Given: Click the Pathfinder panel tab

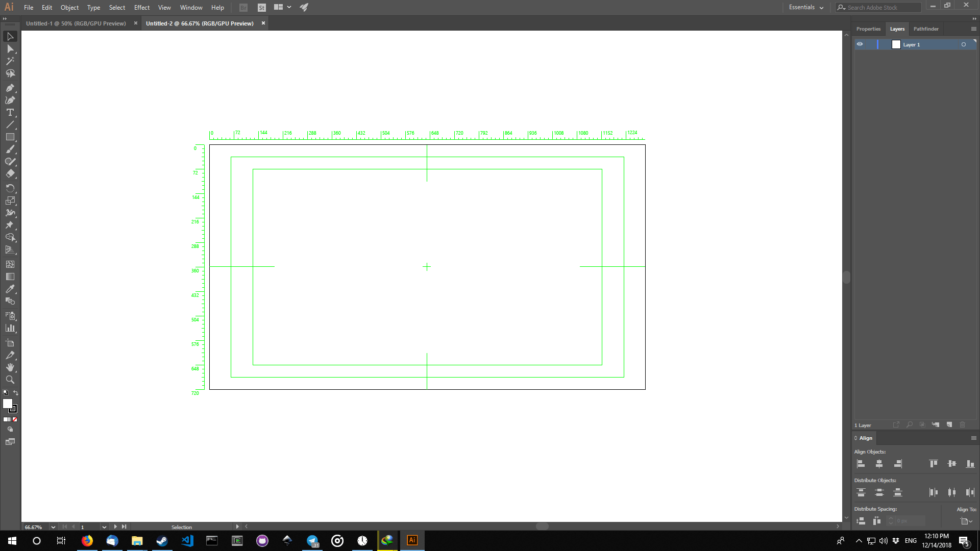Looking at the screenshot, I should 925,29.
